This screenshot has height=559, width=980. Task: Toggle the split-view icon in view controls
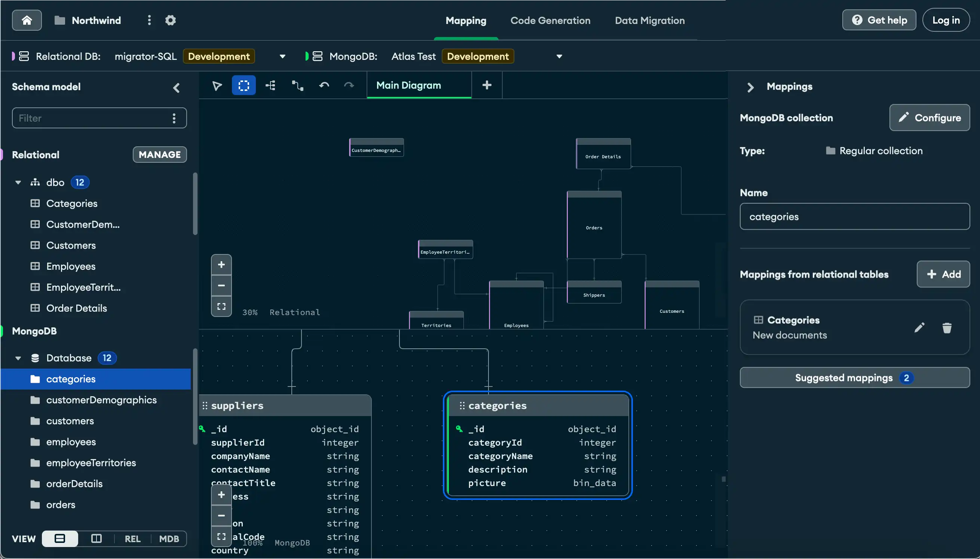(96, 537)
